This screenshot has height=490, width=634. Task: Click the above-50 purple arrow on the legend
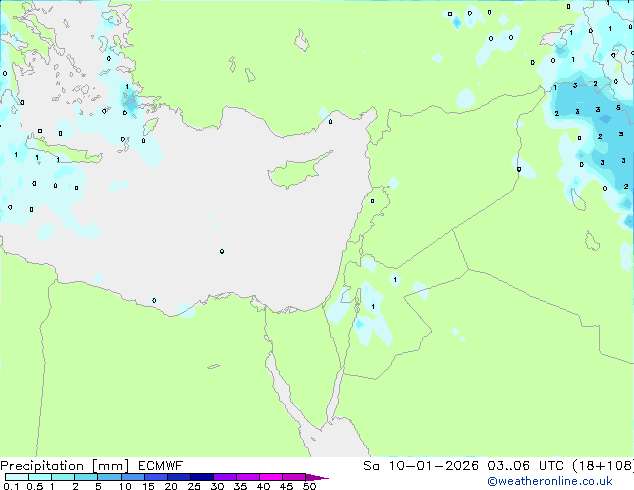coord(317,477)
